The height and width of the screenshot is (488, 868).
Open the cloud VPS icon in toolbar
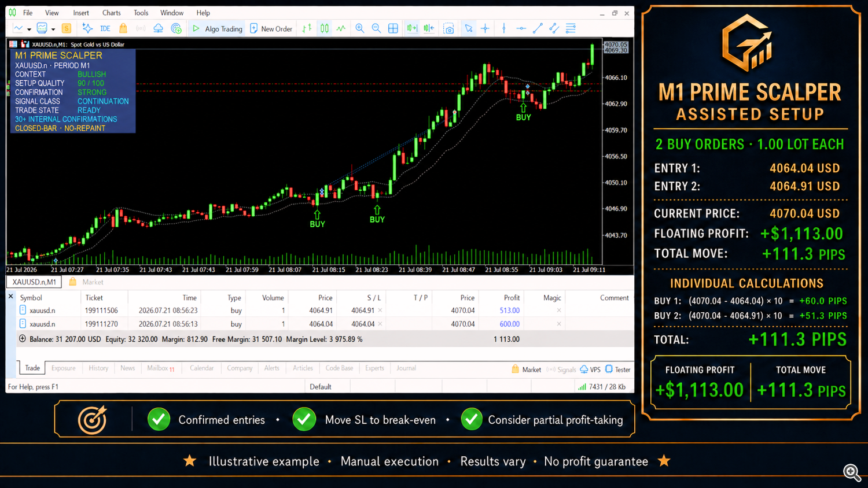pos(158,28)
